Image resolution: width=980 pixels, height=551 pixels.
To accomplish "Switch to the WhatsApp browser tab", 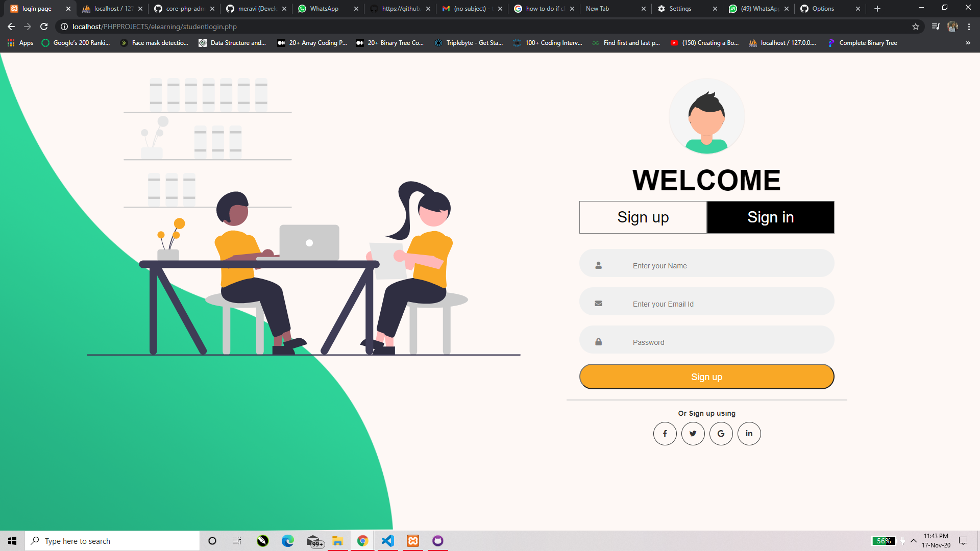I will pos(324,9).
